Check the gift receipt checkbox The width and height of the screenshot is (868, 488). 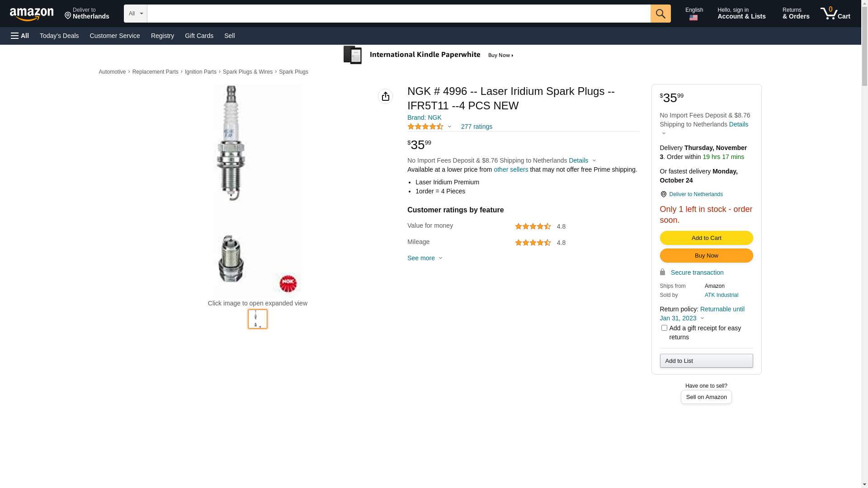click(664, 328)
